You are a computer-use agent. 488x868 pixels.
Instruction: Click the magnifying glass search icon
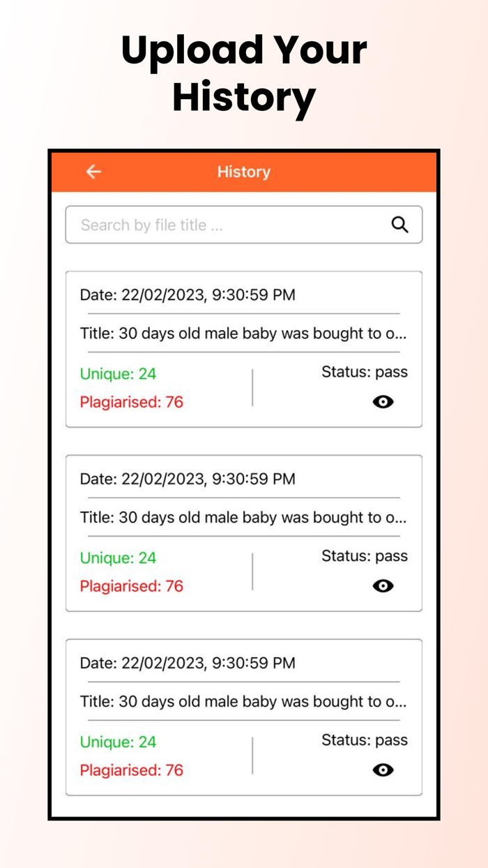(399, 225)
